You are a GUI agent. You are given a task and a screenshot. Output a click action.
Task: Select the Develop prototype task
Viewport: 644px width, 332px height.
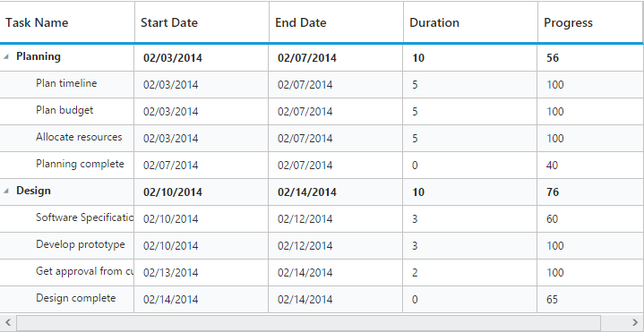tap(80, 244)
